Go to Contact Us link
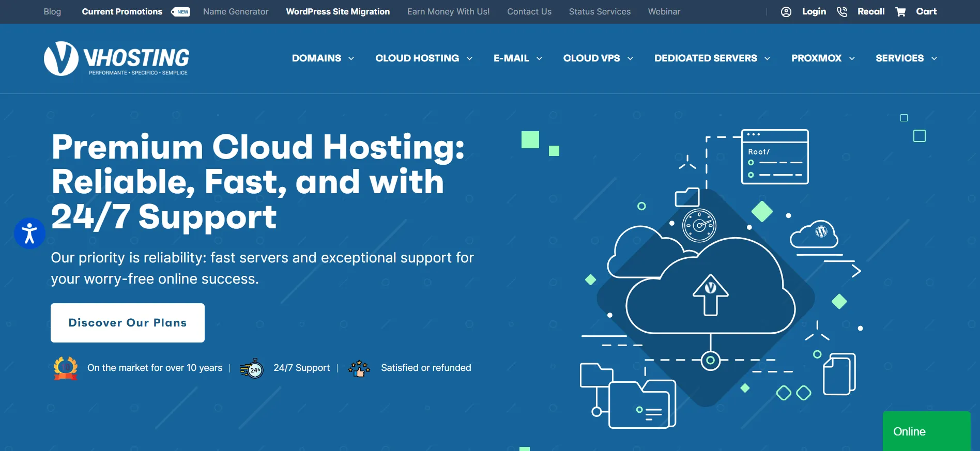Image resolution: width=980 pixels, height=451 pixels. pyautogui.click(x=529, y=12)
